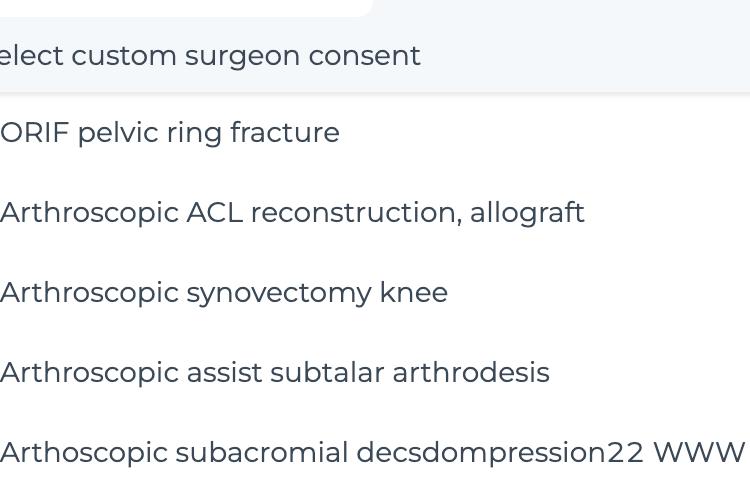Screen dimensions: 750x500
Task: Select the subtalar arthrodesis consent item
Action: pos(375,372)
